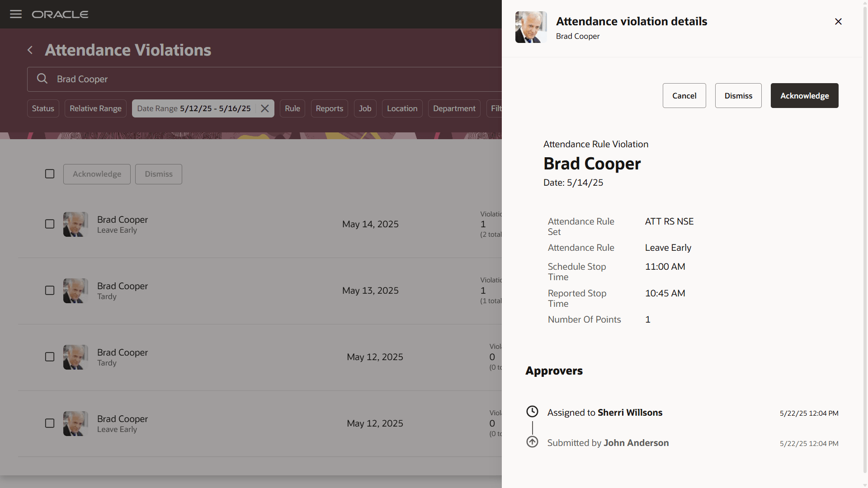This screenshot has width=868, height=488.
Task: Open the Status filter dropdown
Action: [43, 108]
